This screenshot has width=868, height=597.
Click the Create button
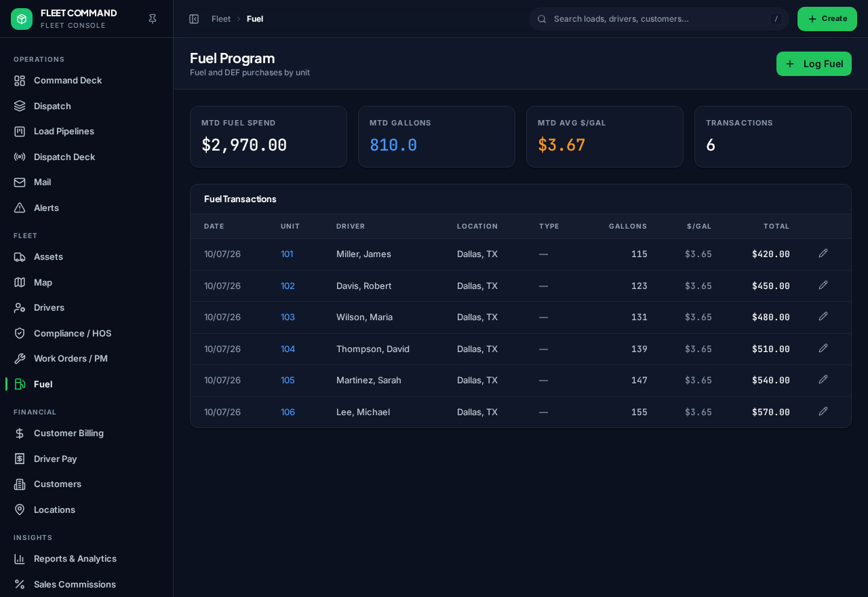coord(827,19)
